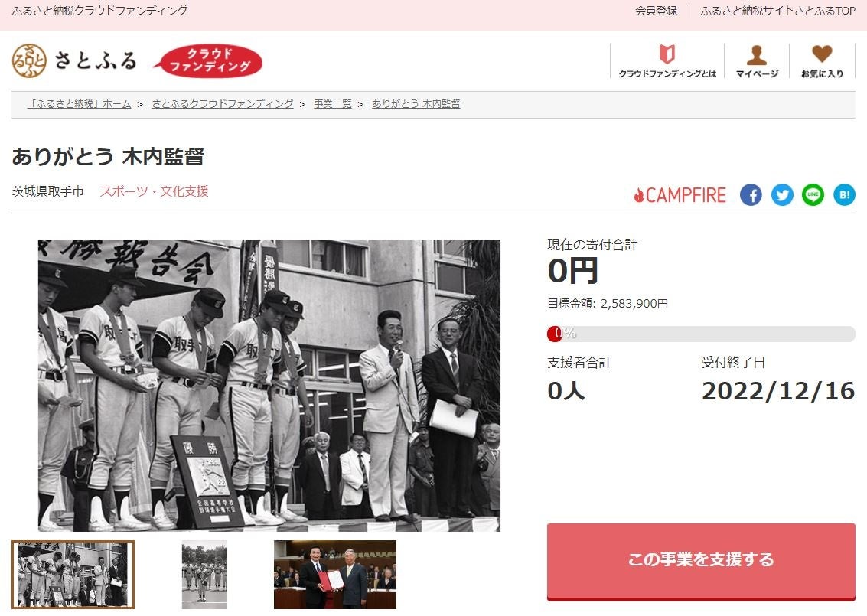Select the certificate ceremony color thumbnail
The height and width of the screenshot is (616, 867).
(335, 575)
